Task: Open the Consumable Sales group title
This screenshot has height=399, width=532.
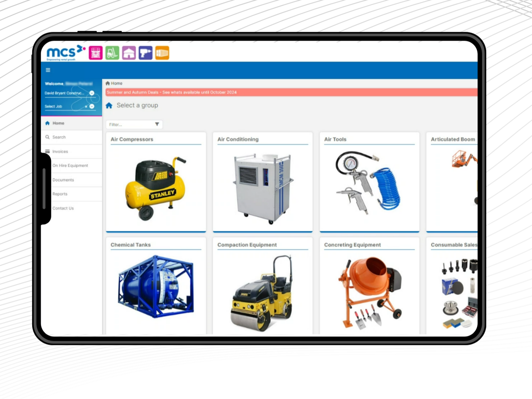Action: [454, 245]
